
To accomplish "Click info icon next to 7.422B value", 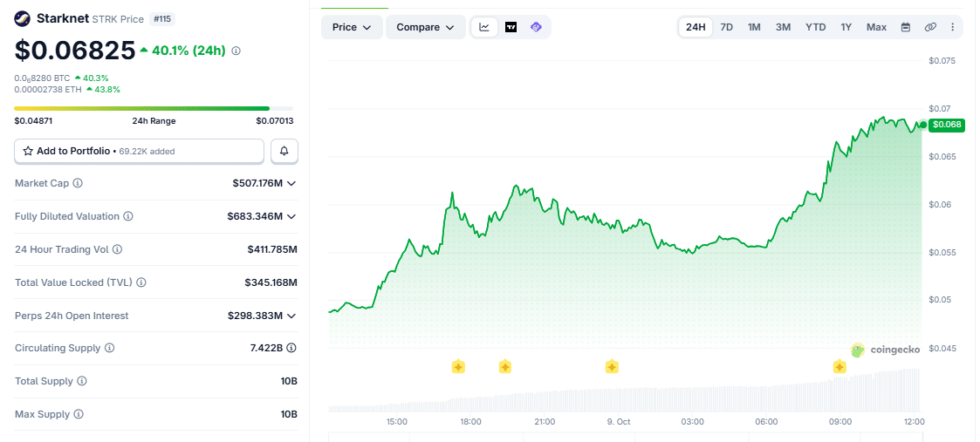I will [291, 349].
